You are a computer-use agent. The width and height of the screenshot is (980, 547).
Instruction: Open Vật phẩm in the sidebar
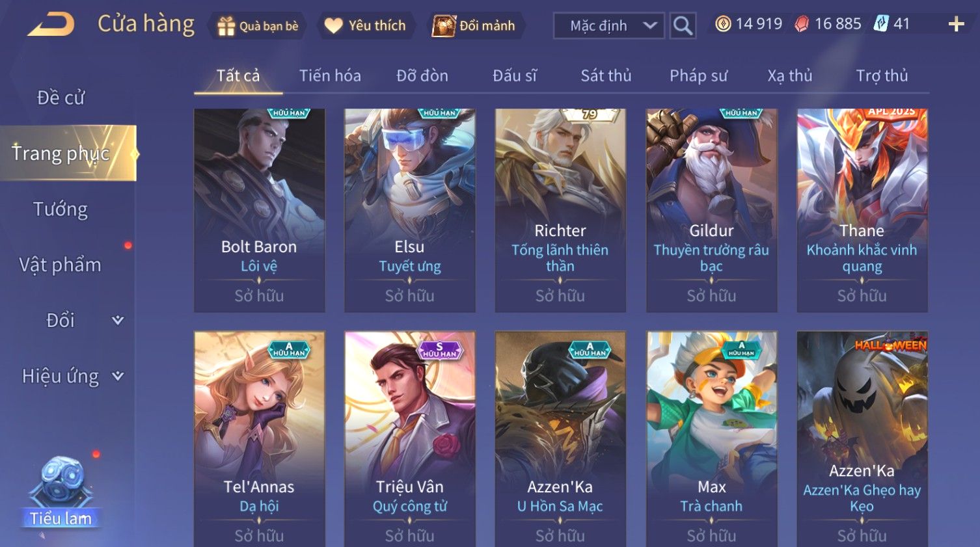(60, 265)
